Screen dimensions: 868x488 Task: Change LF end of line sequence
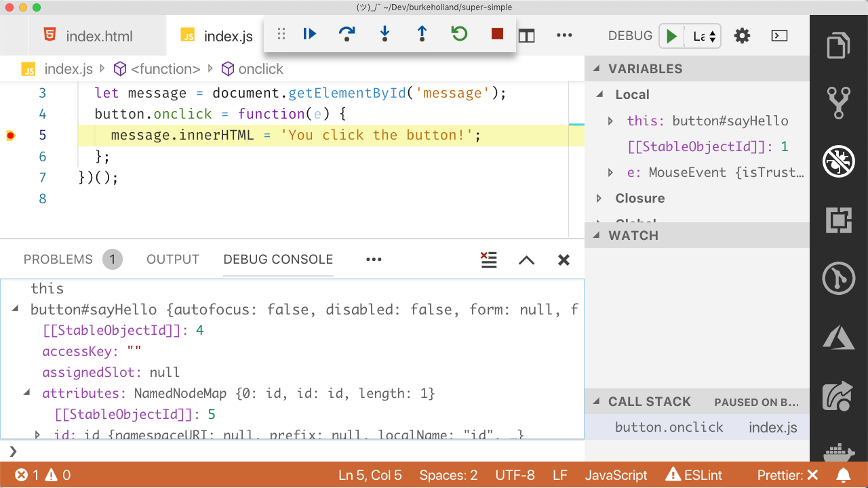pyautogui.click(x=559, y=475)
